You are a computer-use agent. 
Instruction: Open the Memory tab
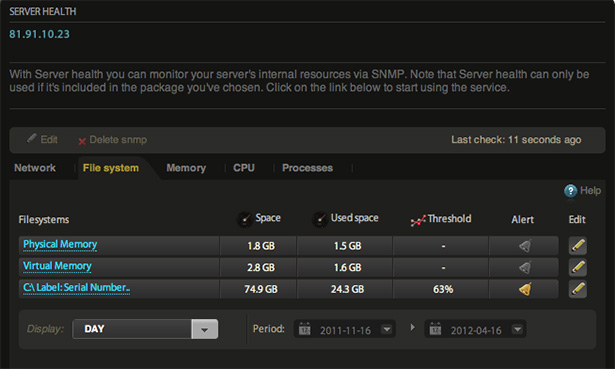(186, 168)
